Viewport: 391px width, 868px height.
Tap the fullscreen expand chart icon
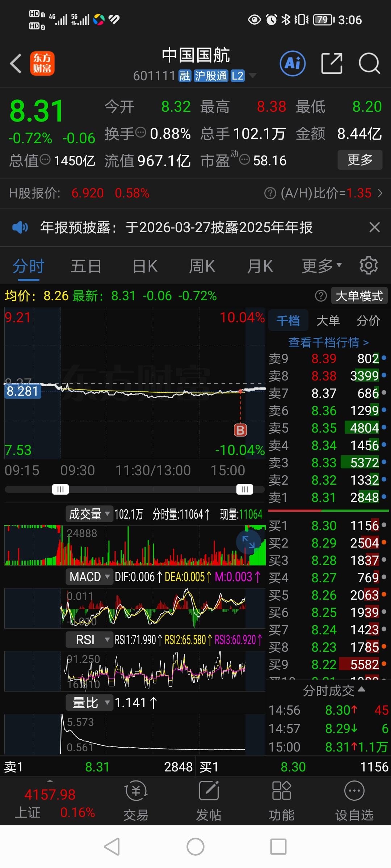(248, 542)
